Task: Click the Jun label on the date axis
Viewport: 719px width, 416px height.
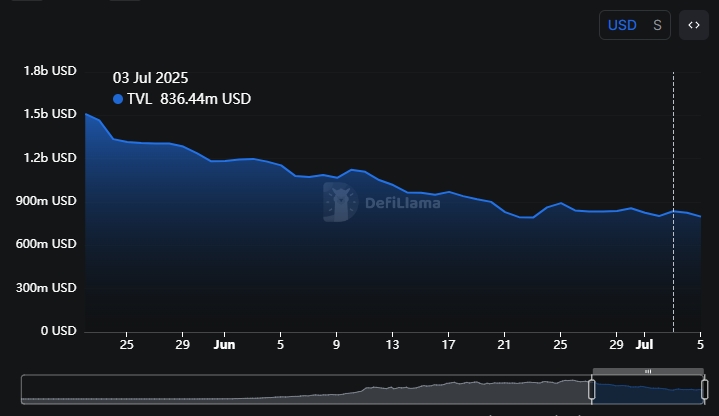Action: [224, 345]
